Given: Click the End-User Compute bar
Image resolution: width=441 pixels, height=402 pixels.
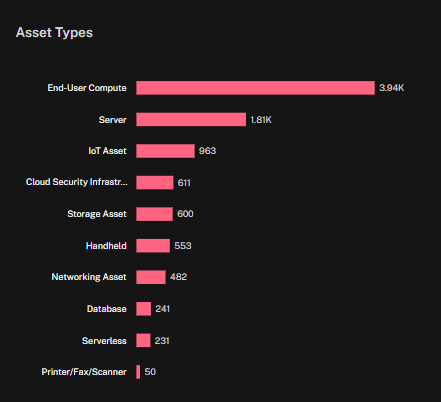Looking at the screenshot, I should (x=255, y=88).
